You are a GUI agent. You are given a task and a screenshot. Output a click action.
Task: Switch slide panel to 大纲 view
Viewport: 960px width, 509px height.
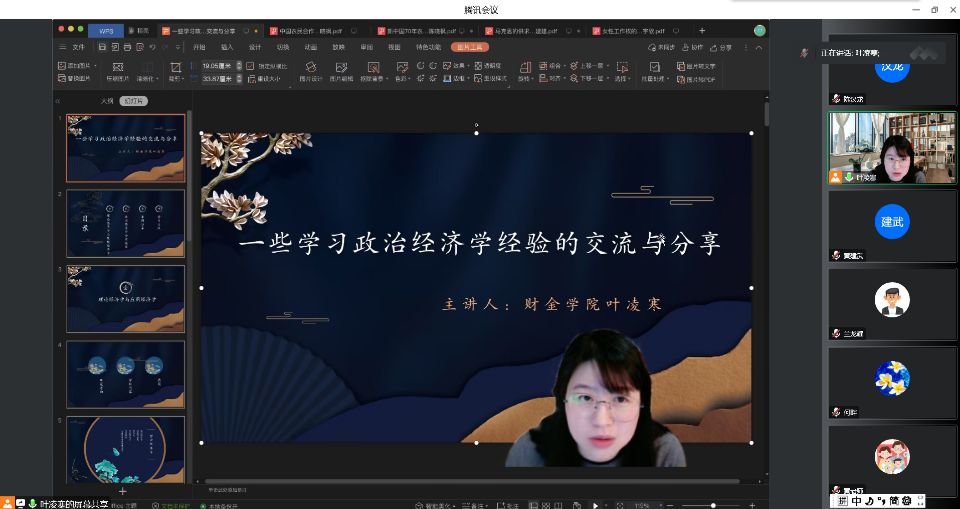107,101
